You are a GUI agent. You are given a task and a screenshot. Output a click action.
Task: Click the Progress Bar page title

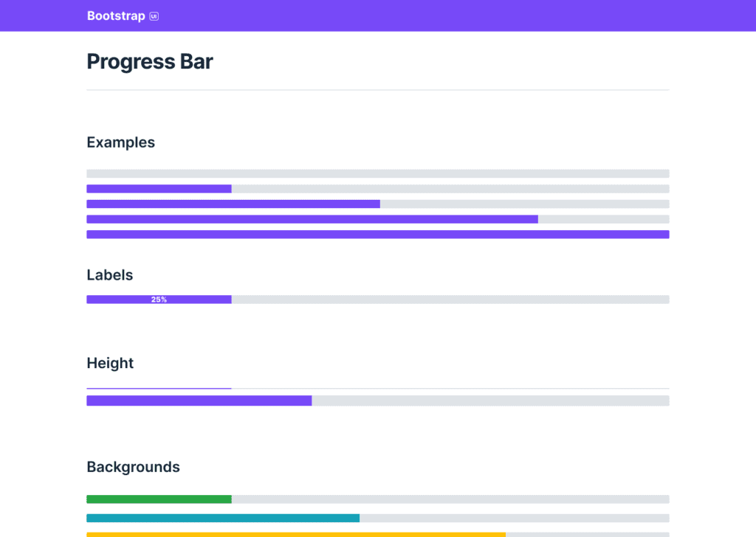click(x=150, y=61)
